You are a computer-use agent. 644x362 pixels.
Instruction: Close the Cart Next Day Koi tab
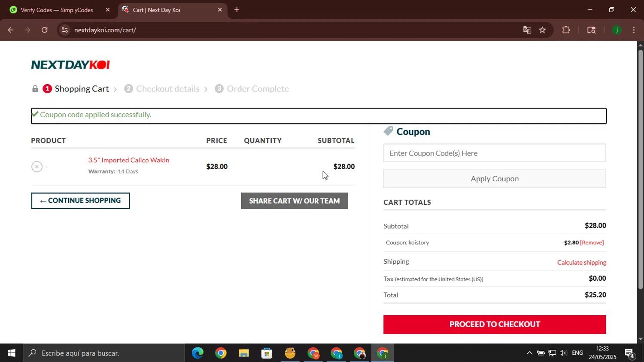(220, 10)
